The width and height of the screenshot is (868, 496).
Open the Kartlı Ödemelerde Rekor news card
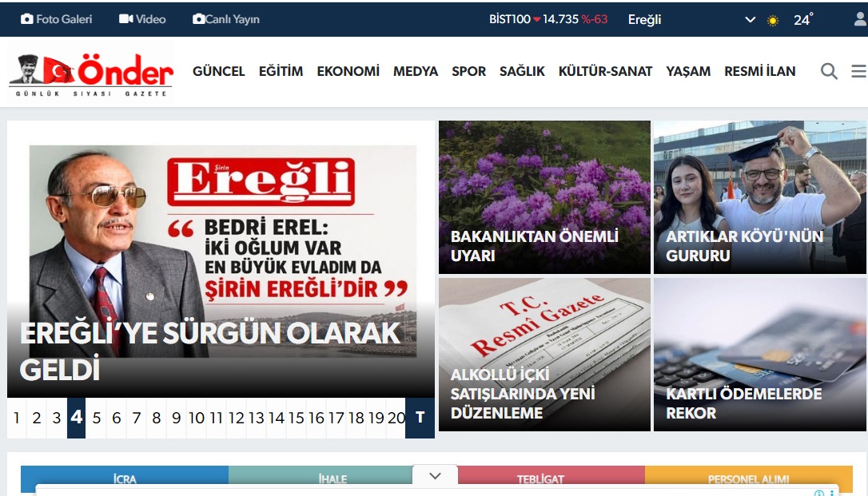coord(759,355)
